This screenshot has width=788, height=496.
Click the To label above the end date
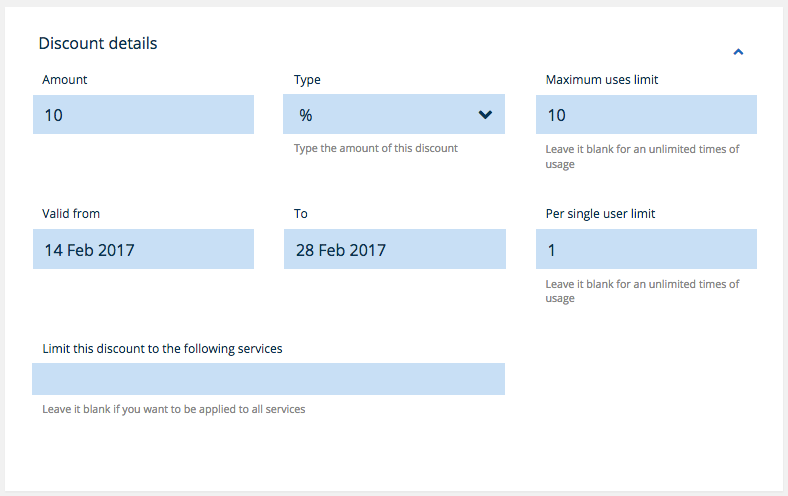tap(301, 214)
